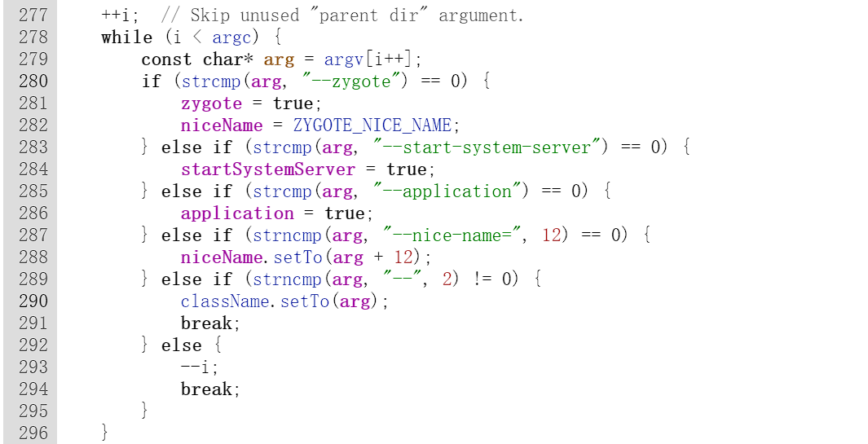Click the arg declaration on line 279
The image size is (868, 444).
point(279,59)
